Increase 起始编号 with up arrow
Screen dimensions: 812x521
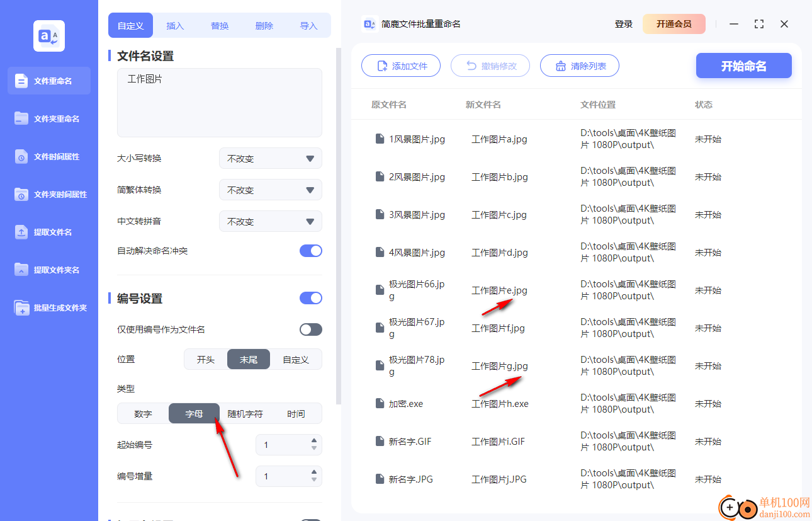pos(314,440)
